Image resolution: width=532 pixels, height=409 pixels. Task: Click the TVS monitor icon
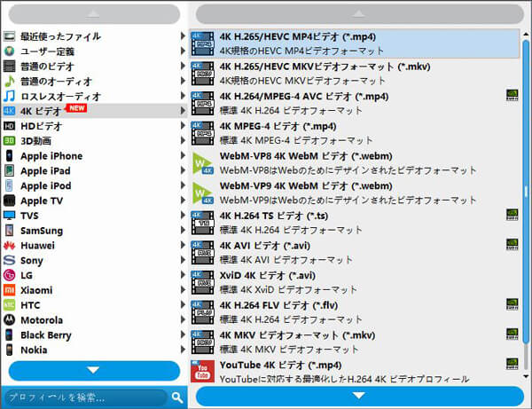coord(9,216)
